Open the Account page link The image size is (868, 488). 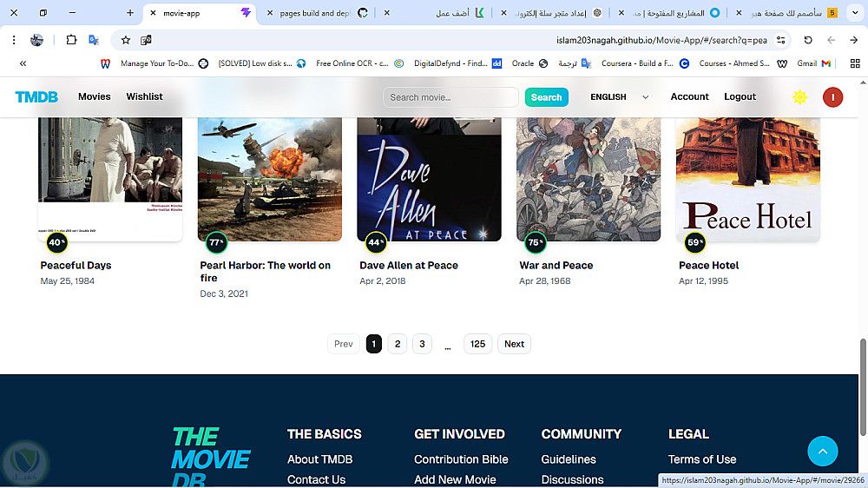[689, 96]
